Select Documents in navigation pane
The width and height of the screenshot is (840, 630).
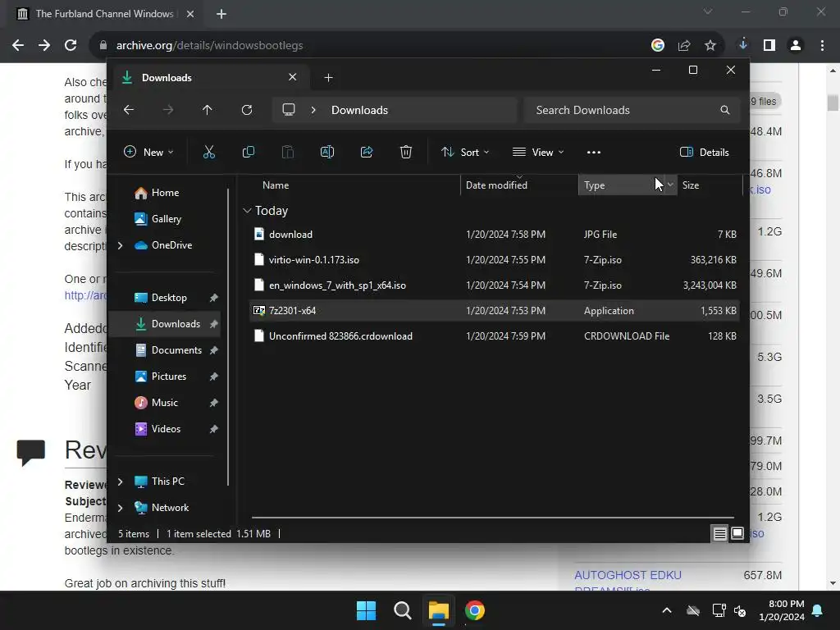pos(164,350)
